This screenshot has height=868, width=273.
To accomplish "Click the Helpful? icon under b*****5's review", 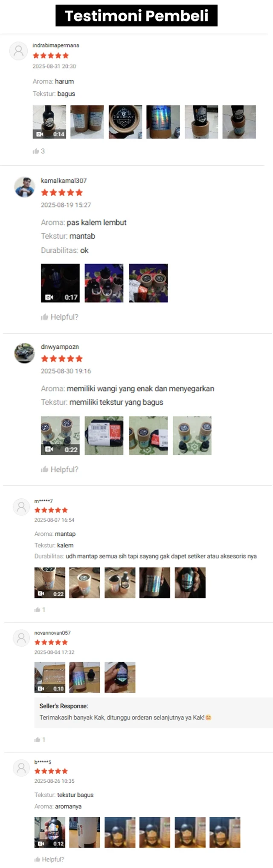I will click(38, 859).
